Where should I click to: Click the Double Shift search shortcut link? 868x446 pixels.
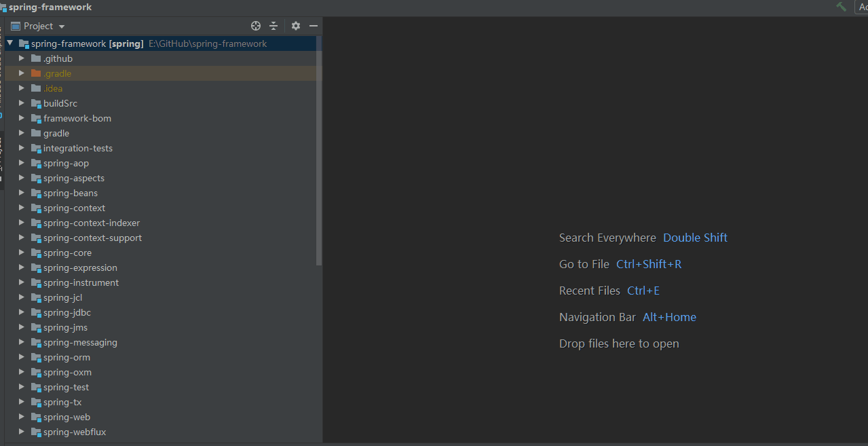[x=695, y=238]
